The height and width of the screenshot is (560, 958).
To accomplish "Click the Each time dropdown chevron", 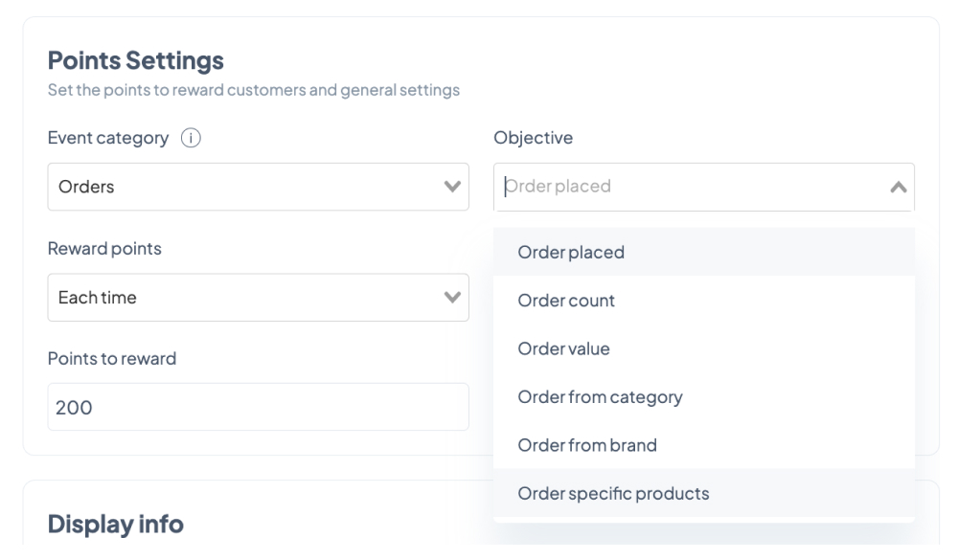I will pyautogui.click(x=452, y=298).
